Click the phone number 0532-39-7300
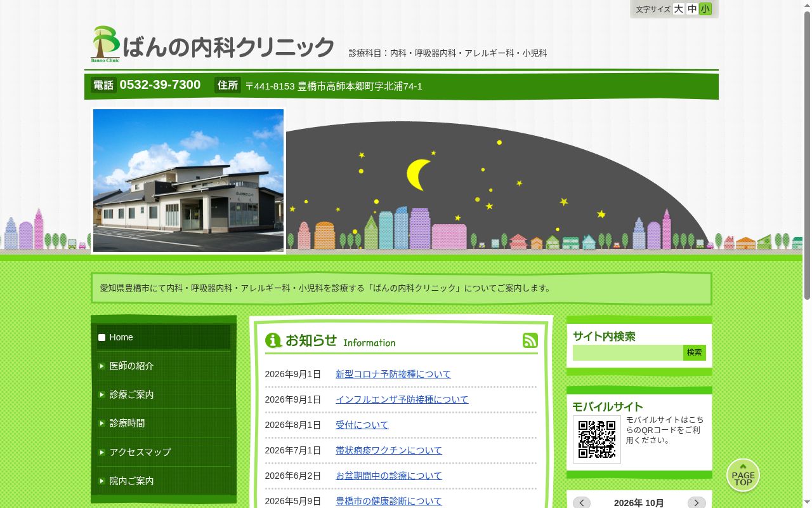 [160, 85]
